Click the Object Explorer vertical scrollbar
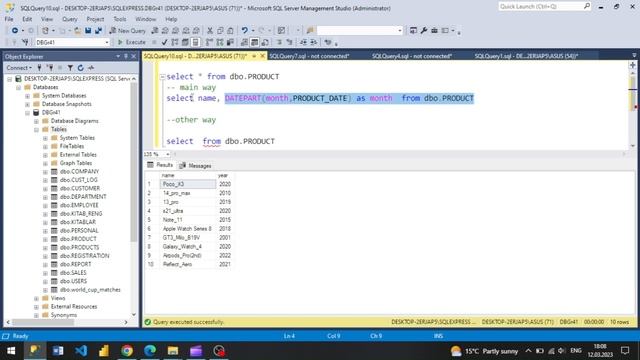 (134, 161)
